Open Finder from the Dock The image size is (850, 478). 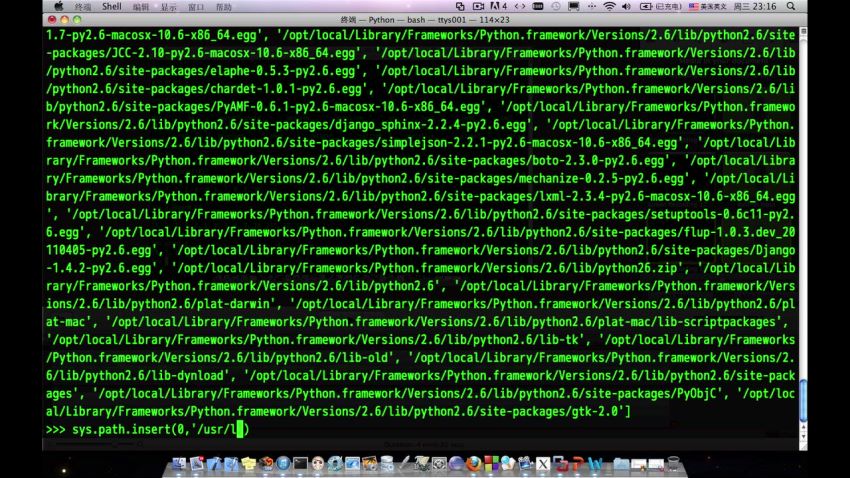(180, 464)
